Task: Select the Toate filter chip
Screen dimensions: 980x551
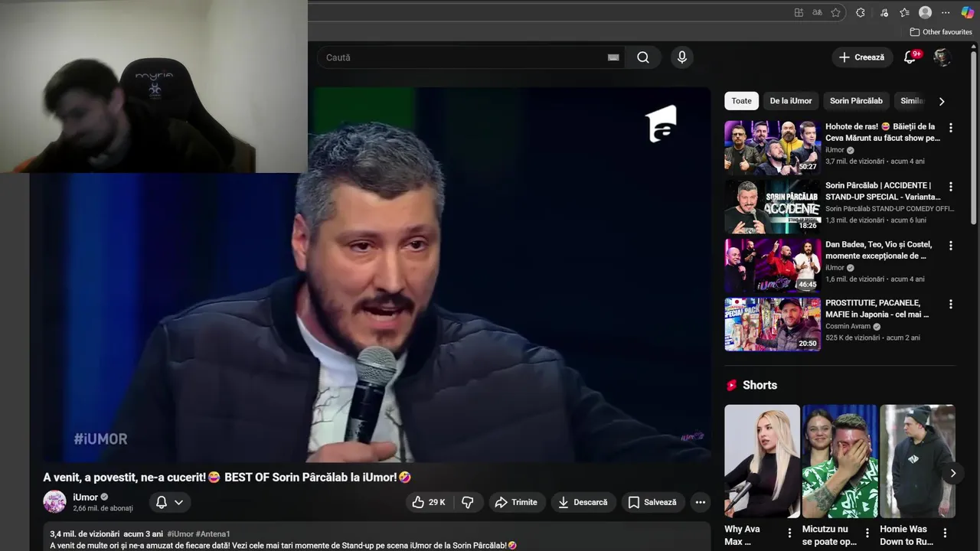Action: 741,101
